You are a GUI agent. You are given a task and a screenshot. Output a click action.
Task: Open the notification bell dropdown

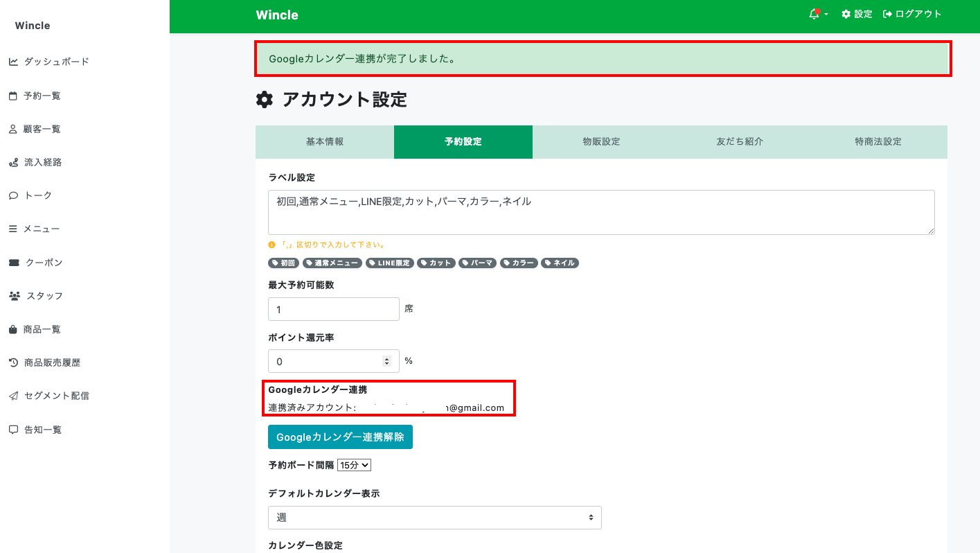817,15
